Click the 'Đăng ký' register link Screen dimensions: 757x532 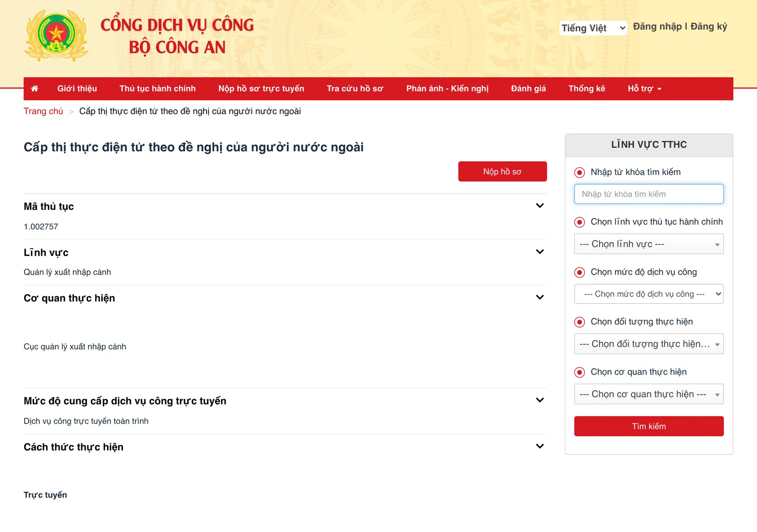(709, 26)
